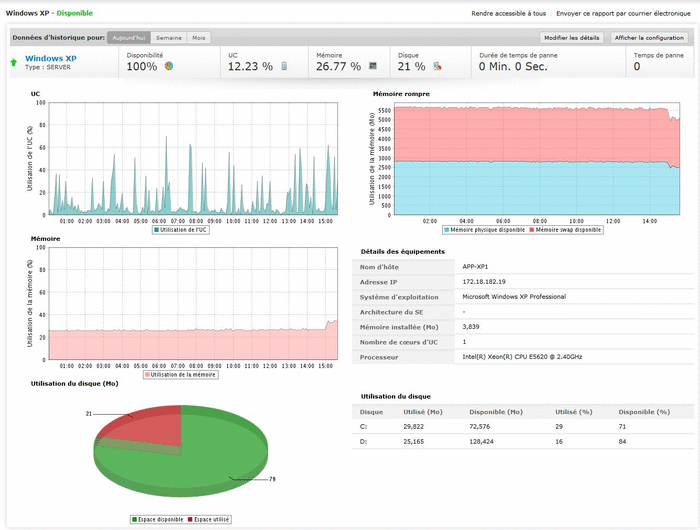Image resolution: width=700 pixels, height=530 pixels.
Task: Click the D: disk row label
Action: [x=363, y=442]
